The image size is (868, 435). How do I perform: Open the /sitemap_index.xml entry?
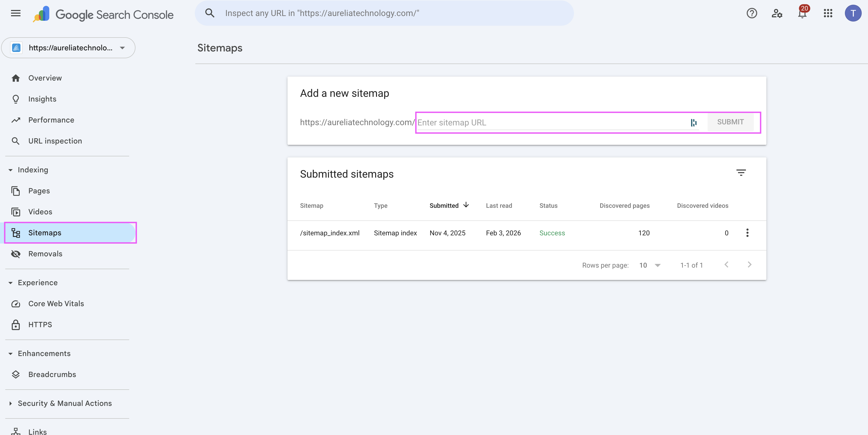tap(330, 233)
